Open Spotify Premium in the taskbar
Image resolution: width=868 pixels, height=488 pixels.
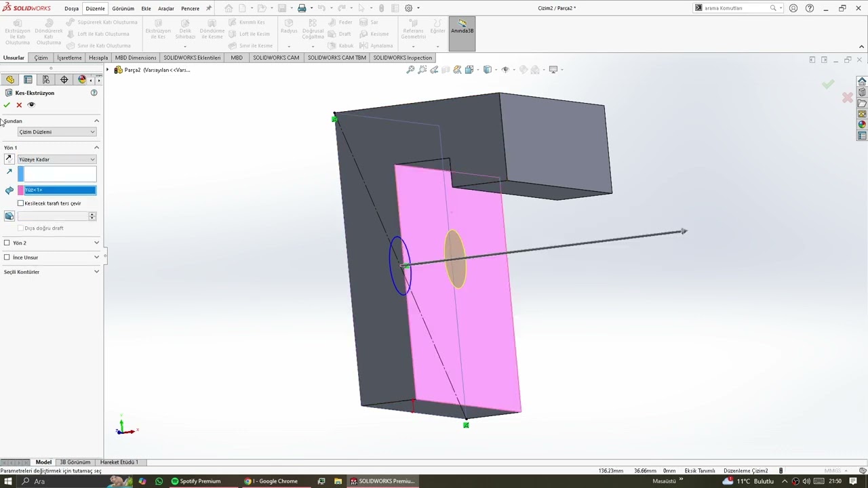(196, 481)
